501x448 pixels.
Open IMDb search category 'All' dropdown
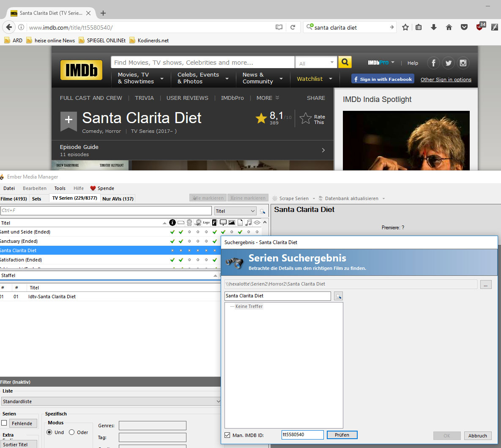[x=316, y=62]
